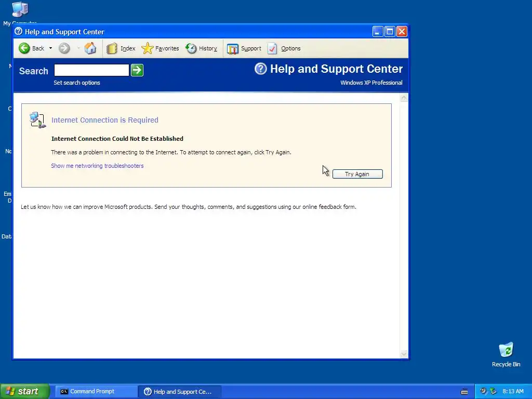This screenshot has height=399, width=532.
Task: Click the Help question mark header icon
Action: tap(261, 69)
